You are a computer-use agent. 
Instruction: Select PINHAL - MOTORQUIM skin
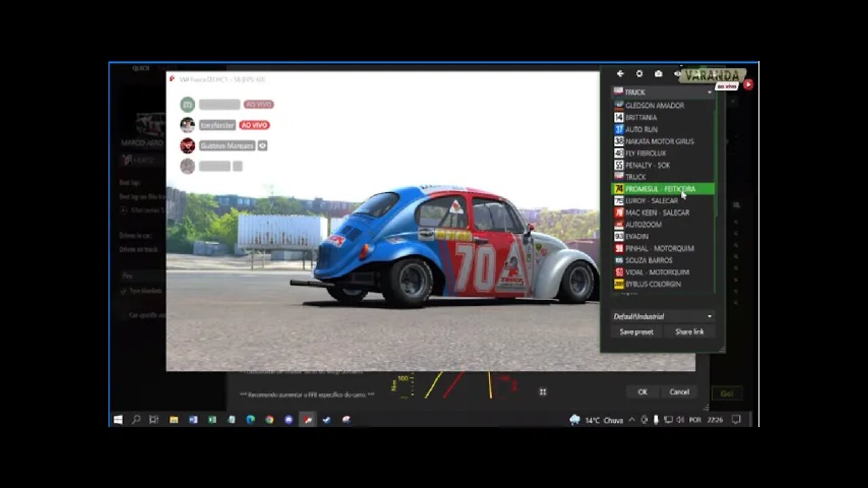point(663,248)
